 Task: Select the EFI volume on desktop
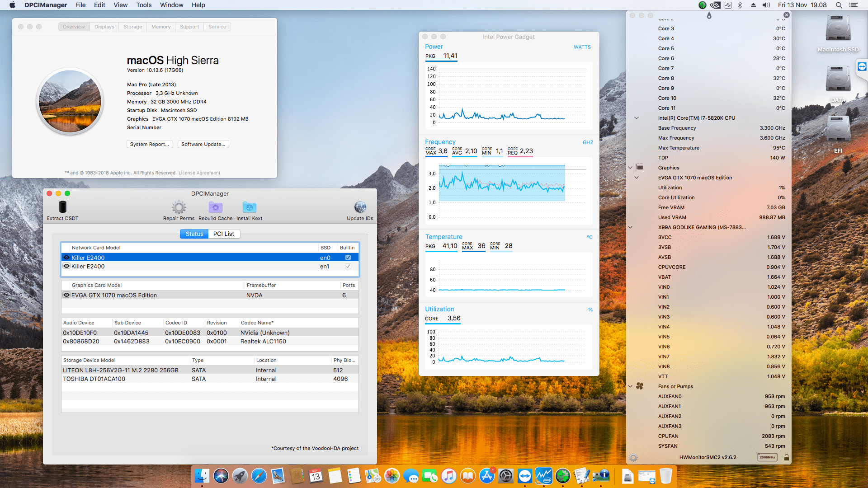838,135
